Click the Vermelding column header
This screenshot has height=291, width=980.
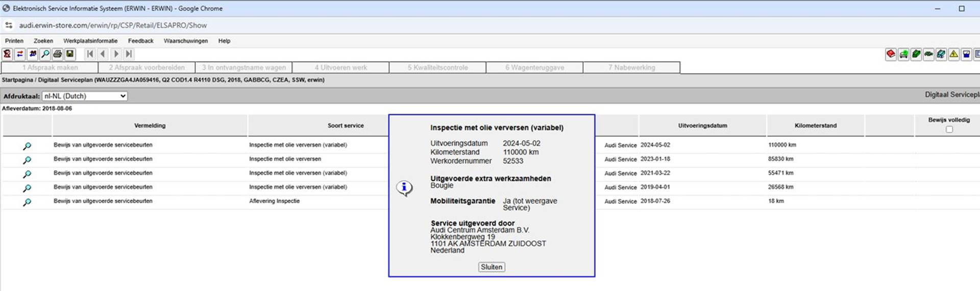tap(150, 125)
